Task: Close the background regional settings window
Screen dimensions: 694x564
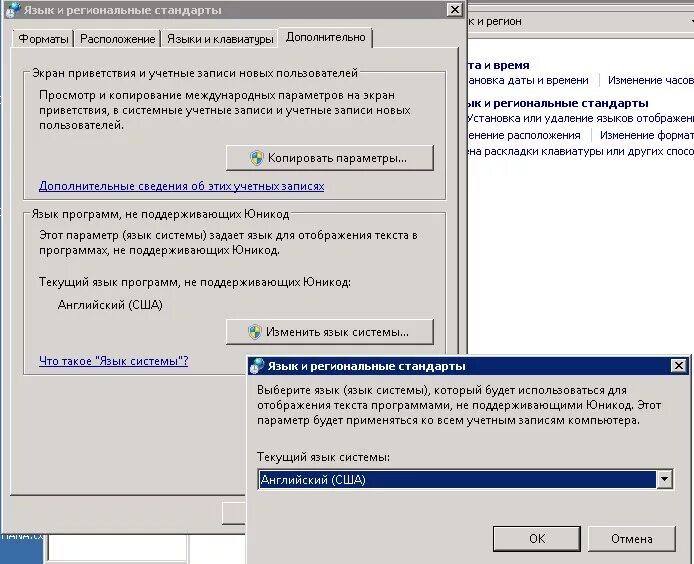Action: (x=455, y=9)
